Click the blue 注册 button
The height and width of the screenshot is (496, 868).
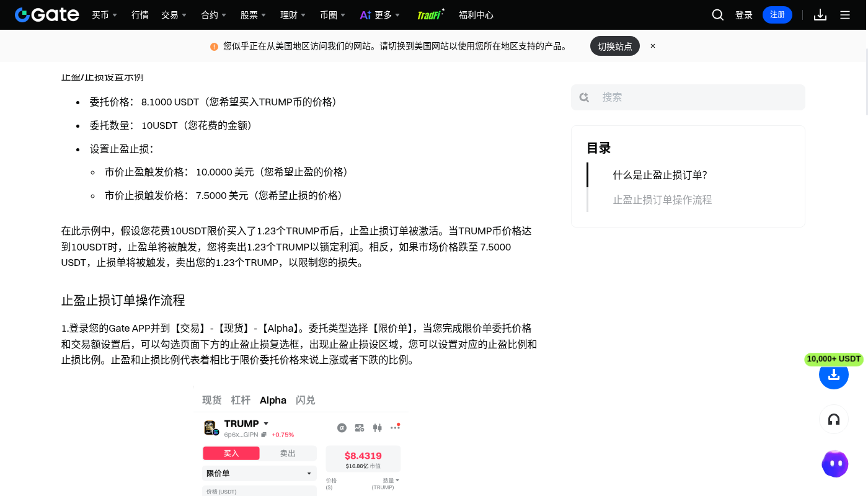pyautogui.click(x=777, y=15)
